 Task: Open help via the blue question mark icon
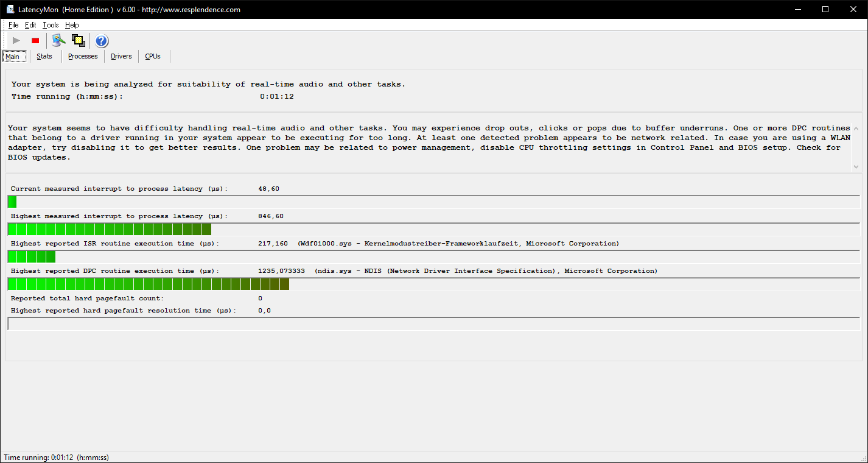(102, 41)
